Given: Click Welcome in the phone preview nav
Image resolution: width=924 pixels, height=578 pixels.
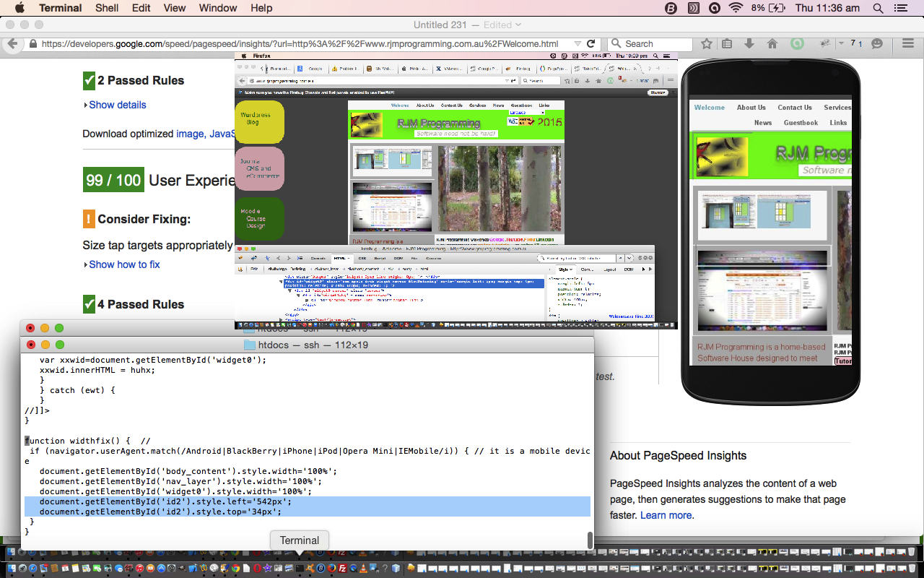Looking at the screenshot, I should tap(710, 108).
